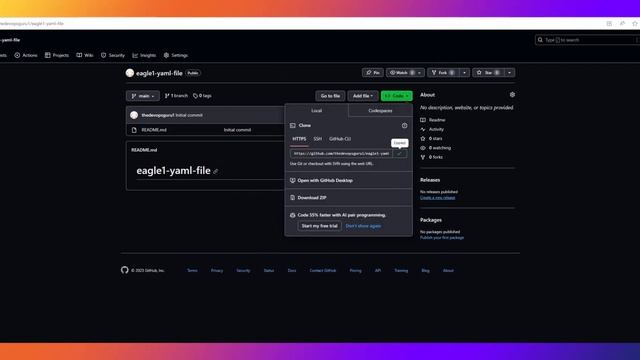Select the SSH clone option

(318, 139)
